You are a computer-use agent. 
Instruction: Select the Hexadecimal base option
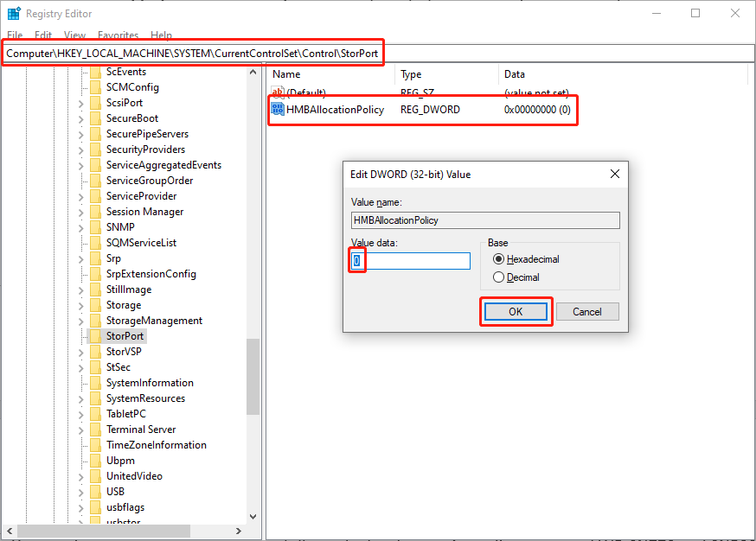click(526, 259)
